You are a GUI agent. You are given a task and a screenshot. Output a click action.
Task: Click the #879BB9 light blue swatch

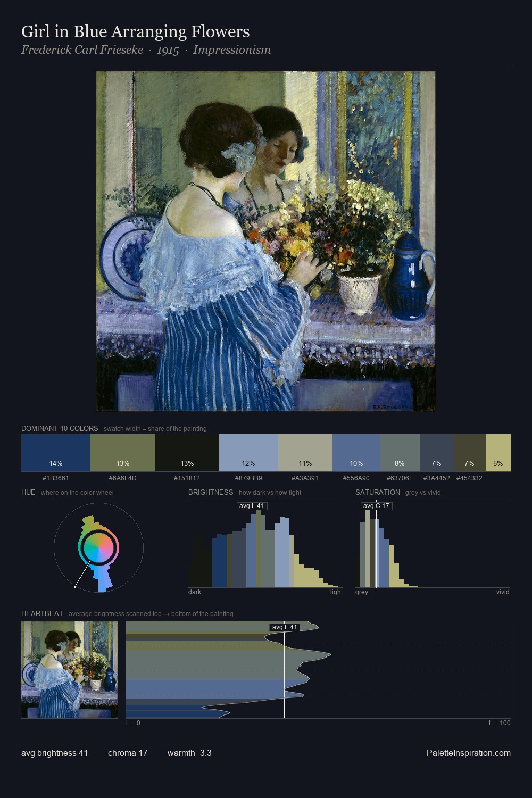[248, 453]
